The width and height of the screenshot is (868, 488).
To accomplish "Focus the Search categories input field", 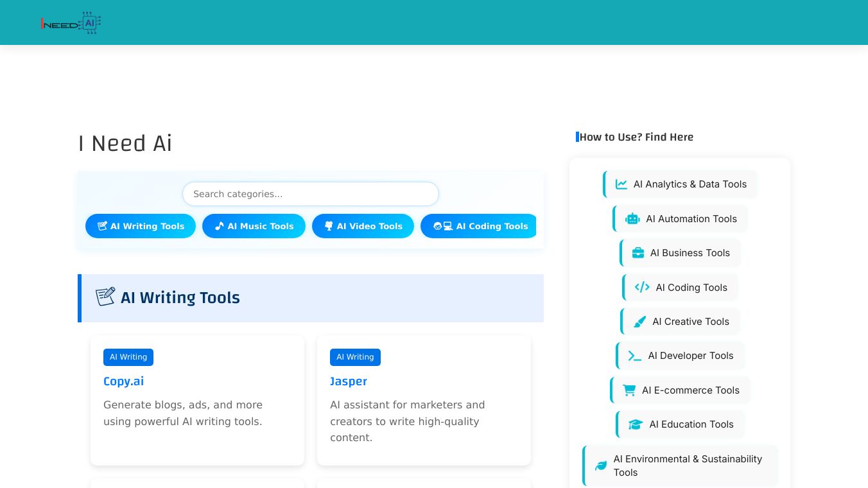I will [311, 194].
